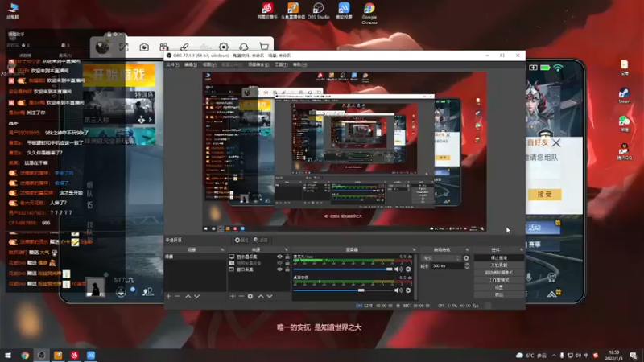Click 开始录制 start recording button
The width and height of the screenshot is (644, 362).
[x=499, y=265]
